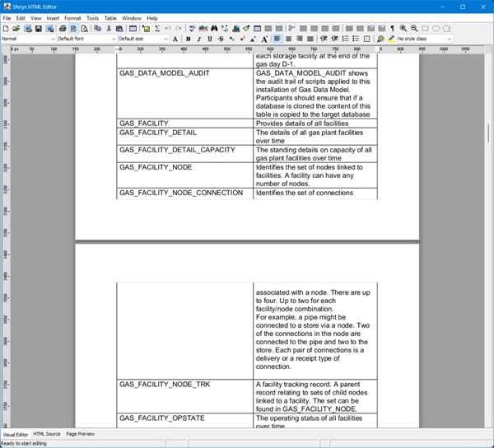Insert numbered list using toolbar icon
Screen dimensions: 494x448
pos(345,39)
